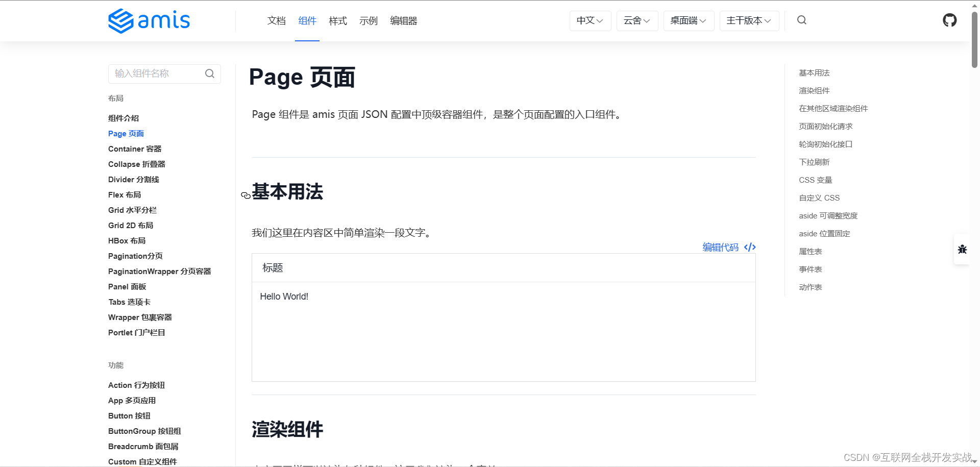Open Collapse 折叠器 in the sidebar
The width and height of the screenshot is (980, 467).
pyautogui.click(x=137, y=164)
